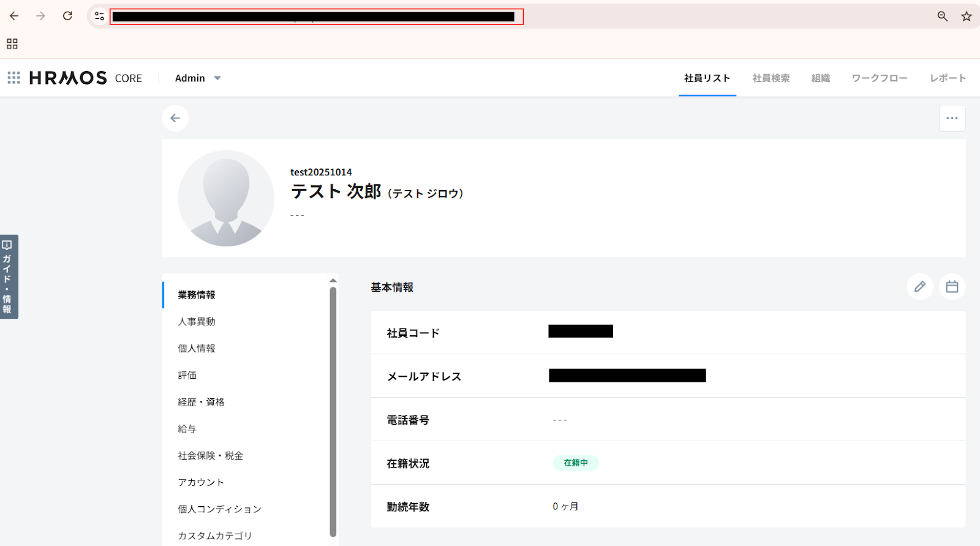The height and width of the screenshot is (546, 980).
Task: Click the employee avatar placeholder
Action: click(226, 198)
